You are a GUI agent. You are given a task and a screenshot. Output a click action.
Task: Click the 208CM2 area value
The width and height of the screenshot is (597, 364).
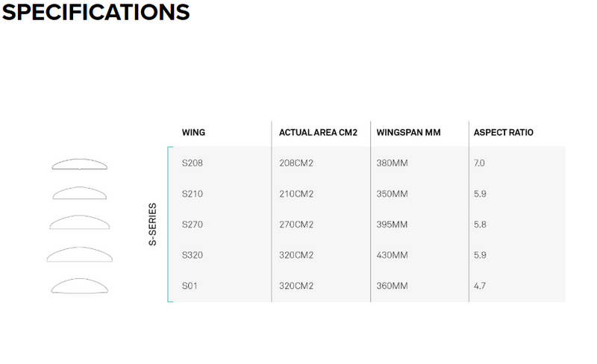[297, 163]
